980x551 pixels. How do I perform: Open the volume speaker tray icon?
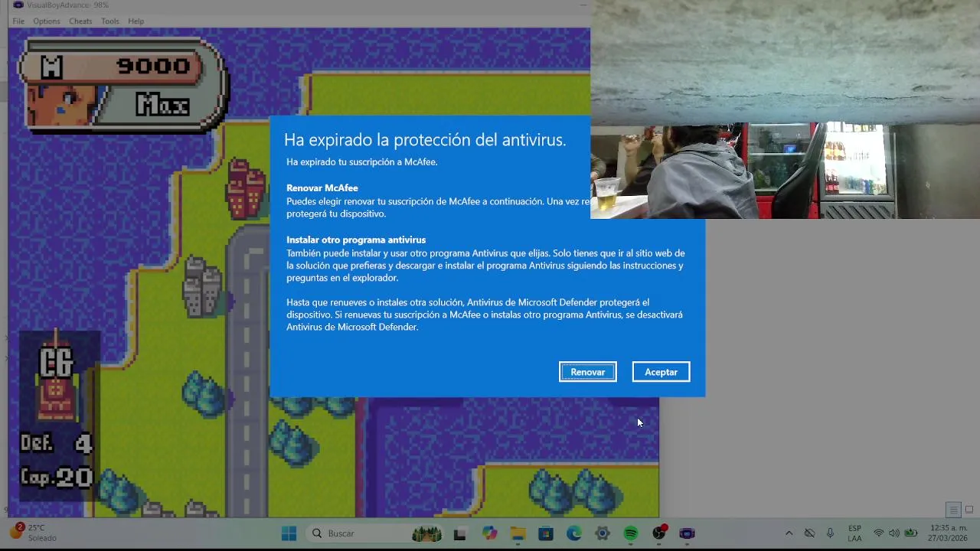point(894,533)
